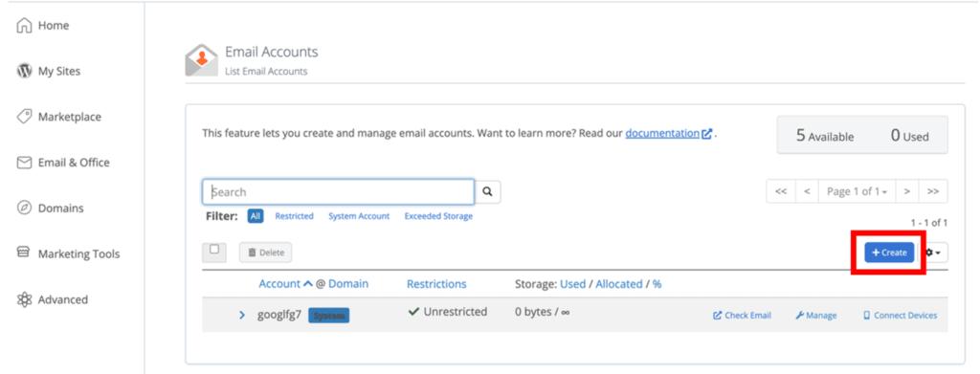The width and height of the screenshot is (980, 374).
Task: Click the magnifying glass search button
Action: (x=488, y=192)
